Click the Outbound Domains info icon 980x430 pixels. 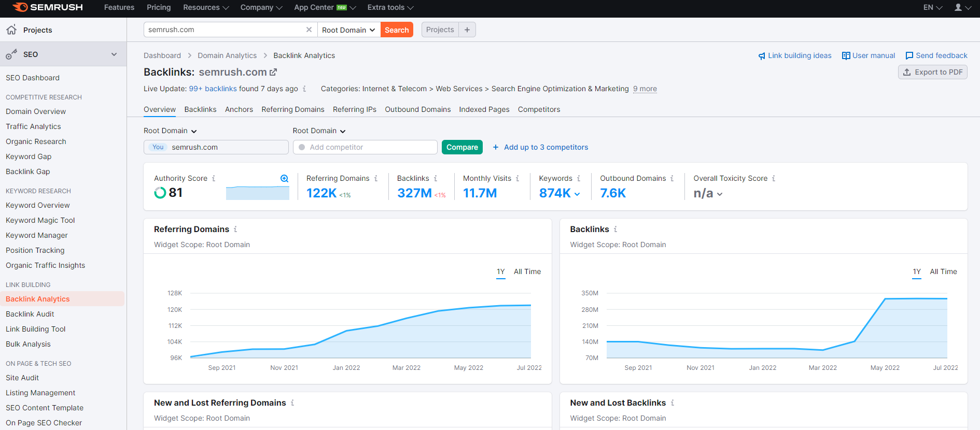tap(672, 178)
